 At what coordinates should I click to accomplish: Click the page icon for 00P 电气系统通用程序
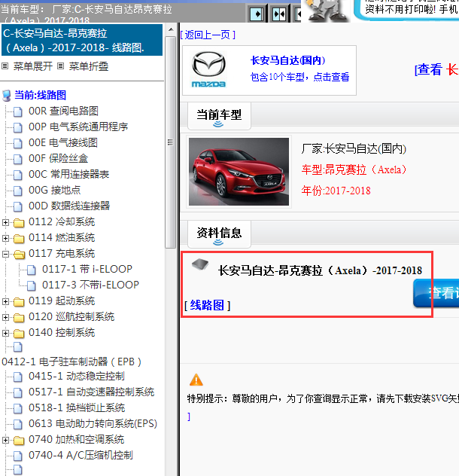[x=18, y=127]
